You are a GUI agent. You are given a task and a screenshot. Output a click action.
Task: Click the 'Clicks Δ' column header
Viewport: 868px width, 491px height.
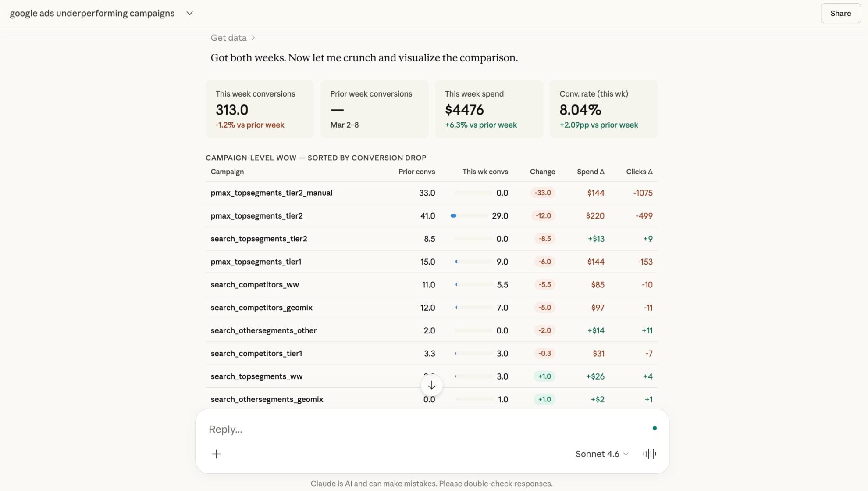[x=639, y=172]
